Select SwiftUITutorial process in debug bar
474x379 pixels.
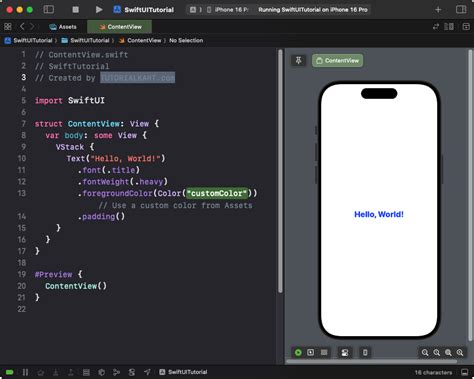pyautogui.click(x=183, y=372)
